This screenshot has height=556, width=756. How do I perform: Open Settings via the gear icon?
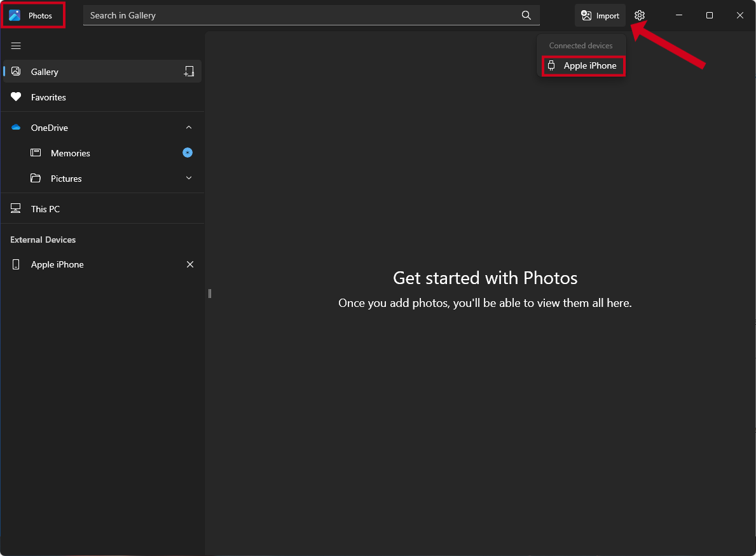(x=639, y=15)
